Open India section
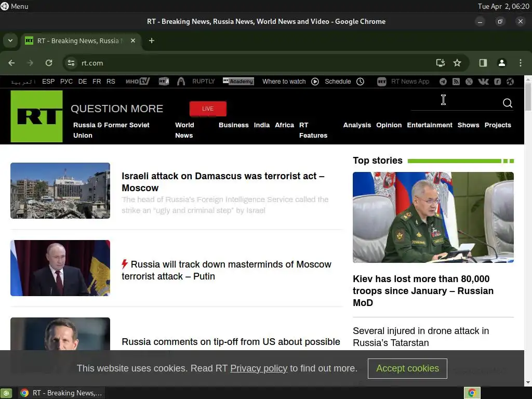The image size is (532, 399). point(262,125)
